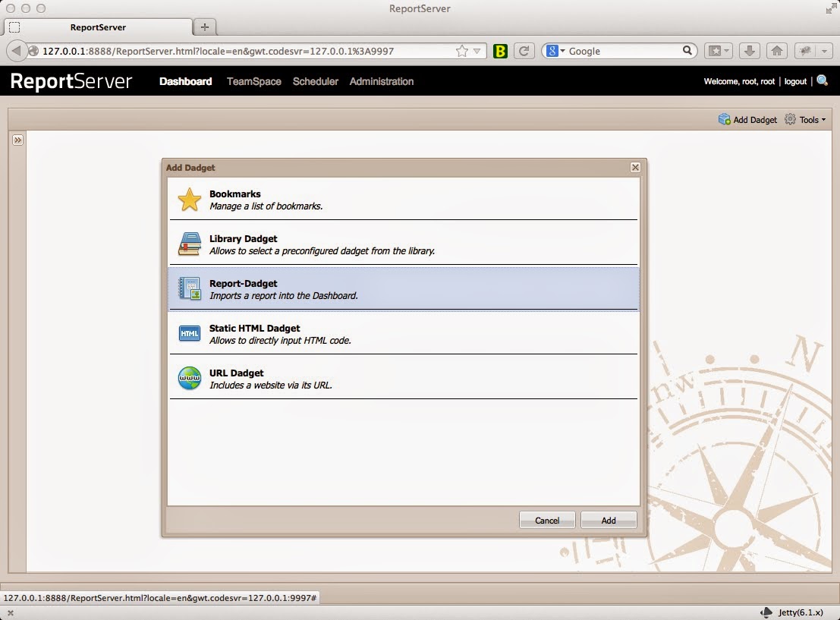Click the browser extension icon beside home

point(804,51)
